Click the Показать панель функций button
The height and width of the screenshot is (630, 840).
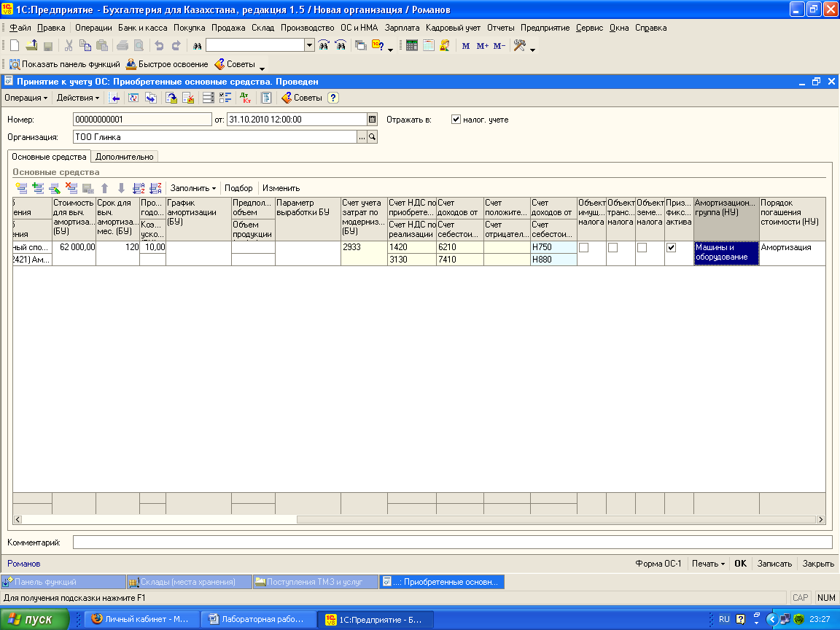click(x=65, y=64)
